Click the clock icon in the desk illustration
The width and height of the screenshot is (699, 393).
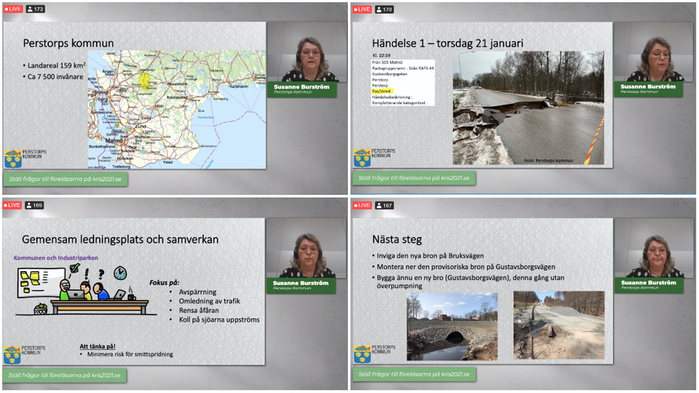(x=120, y=273)
